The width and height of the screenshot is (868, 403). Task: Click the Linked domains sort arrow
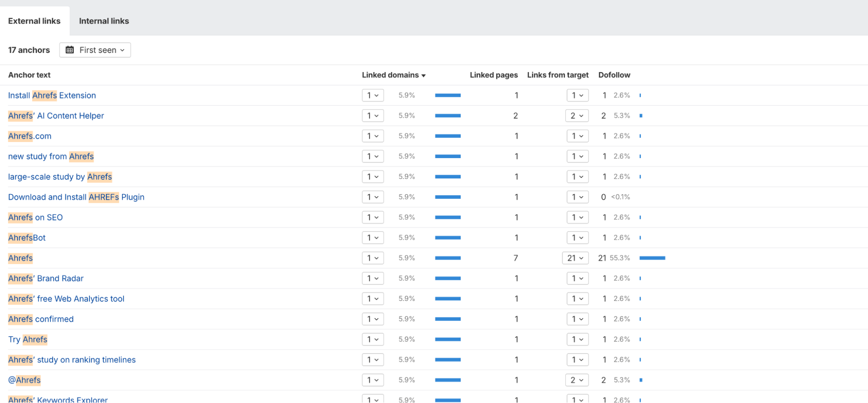(423, 76)
